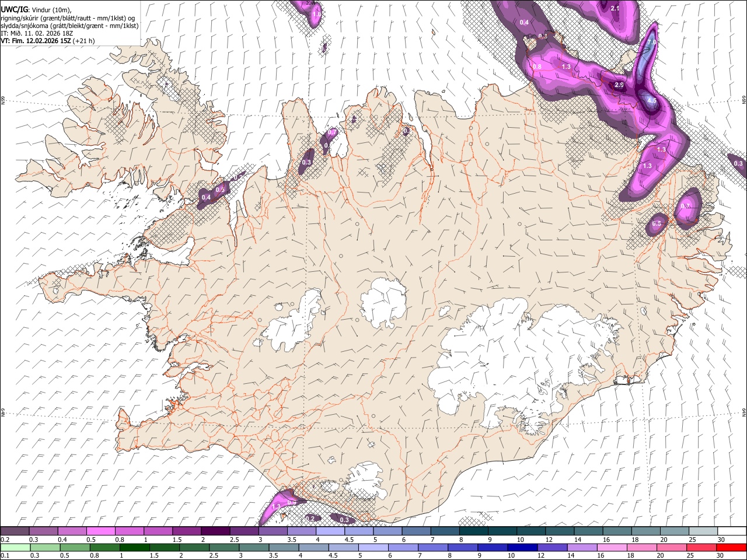
Task: Select top legend swatch between 8 and 9
Action: [474, 531]
